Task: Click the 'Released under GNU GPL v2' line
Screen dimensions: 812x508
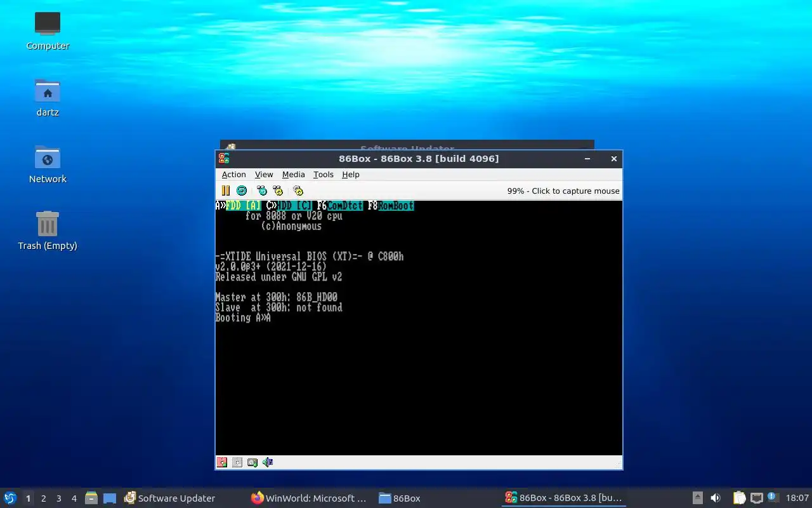Action: coord(279,277)
